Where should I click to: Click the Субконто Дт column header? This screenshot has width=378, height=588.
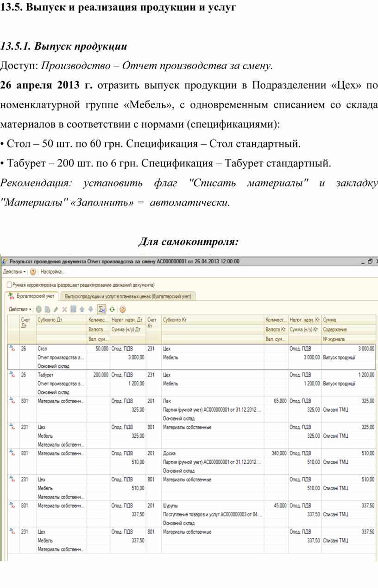[61, 320]
